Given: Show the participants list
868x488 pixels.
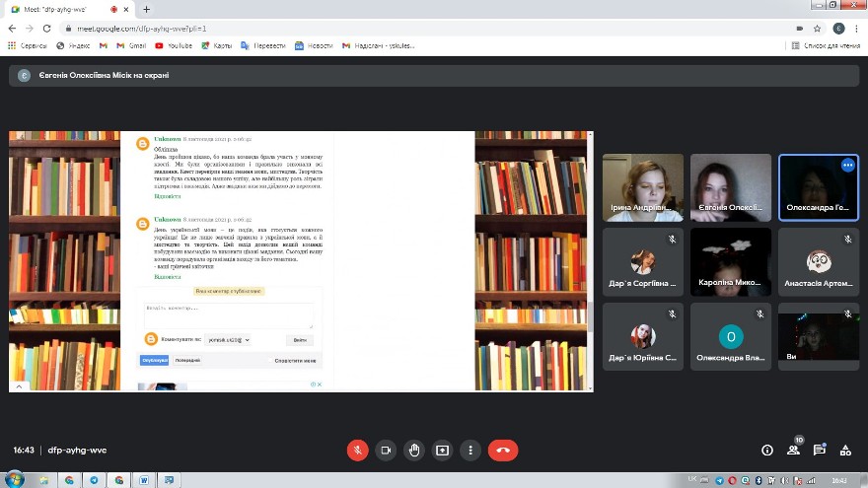Looking at the screenshot, I should pyautogui.click(x=793, y=450).
